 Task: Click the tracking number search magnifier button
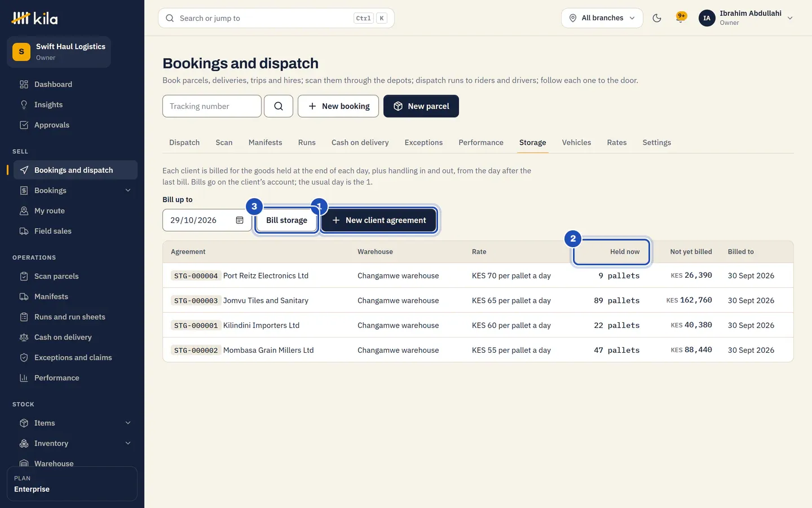[x=279, y=106]
